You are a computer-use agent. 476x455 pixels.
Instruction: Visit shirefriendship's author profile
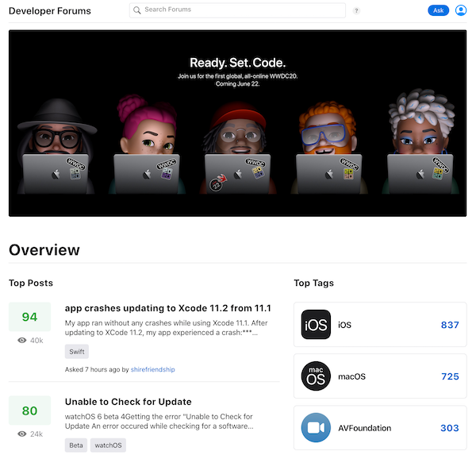coord(152,369)
